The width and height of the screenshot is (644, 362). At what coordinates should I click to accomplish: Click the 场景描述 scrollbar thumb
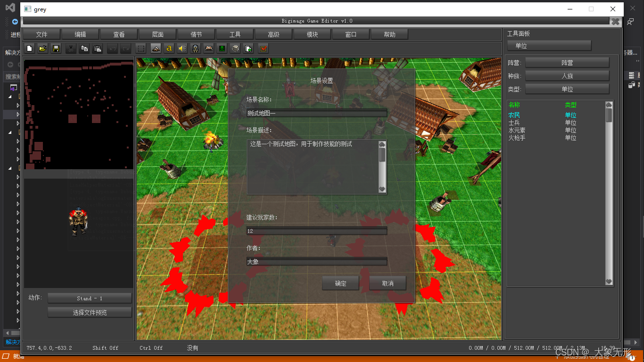coord(382,155)
